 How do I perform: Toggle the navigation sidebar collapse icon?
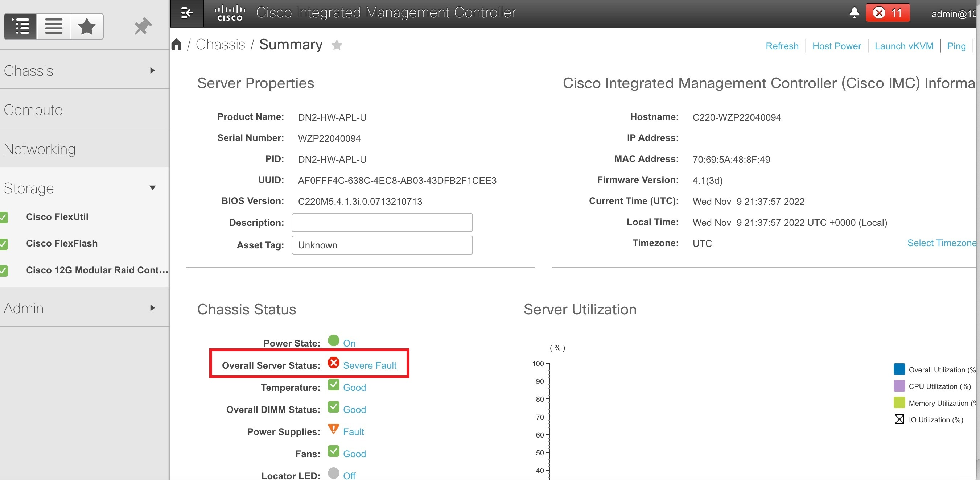[x=186, y=13]
